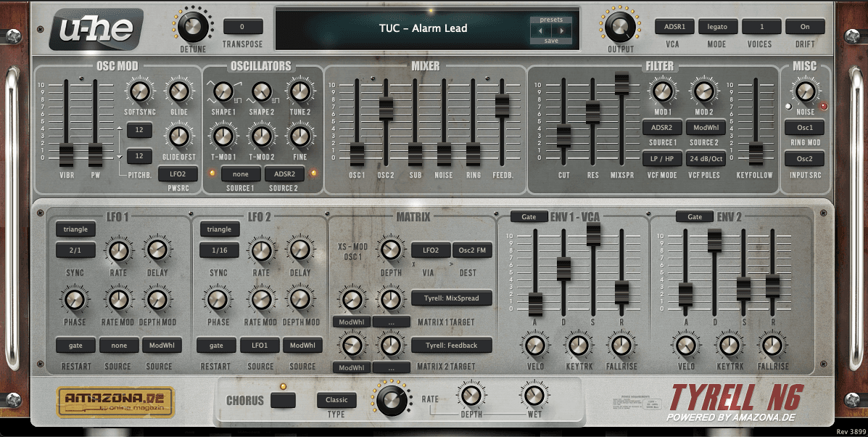868x437 pixels.
Task: Toggle the Chorus on/off button
Action: [x=283, y=400]
